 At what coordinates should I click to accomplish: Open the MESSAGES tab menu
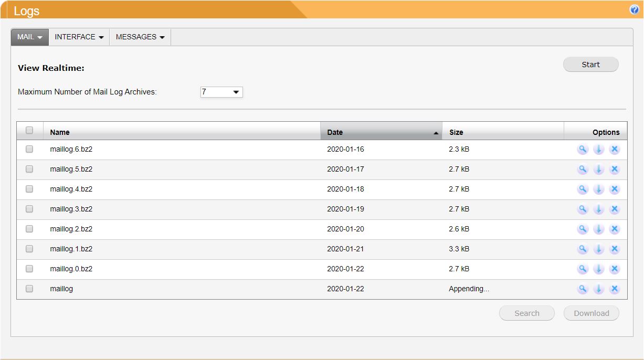140,37
